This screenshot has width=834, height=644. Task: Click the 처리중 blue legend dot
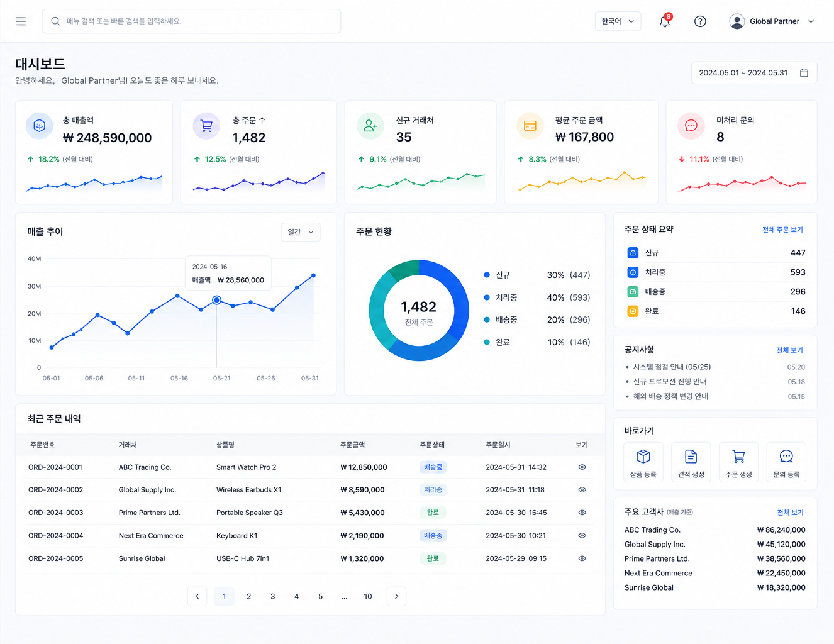coord(487,297)
